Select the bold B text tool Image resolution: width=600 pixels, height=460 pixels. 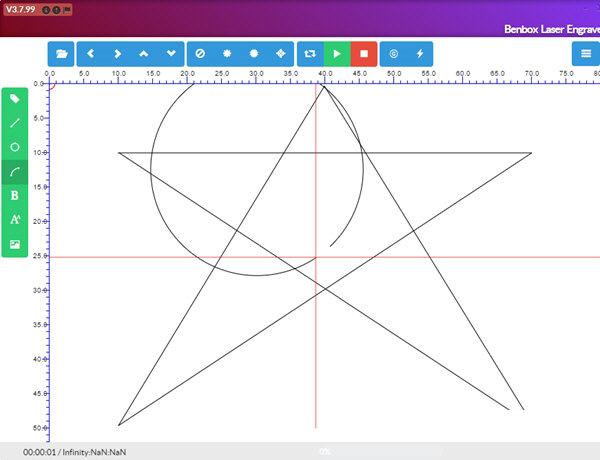coord(15,196)
